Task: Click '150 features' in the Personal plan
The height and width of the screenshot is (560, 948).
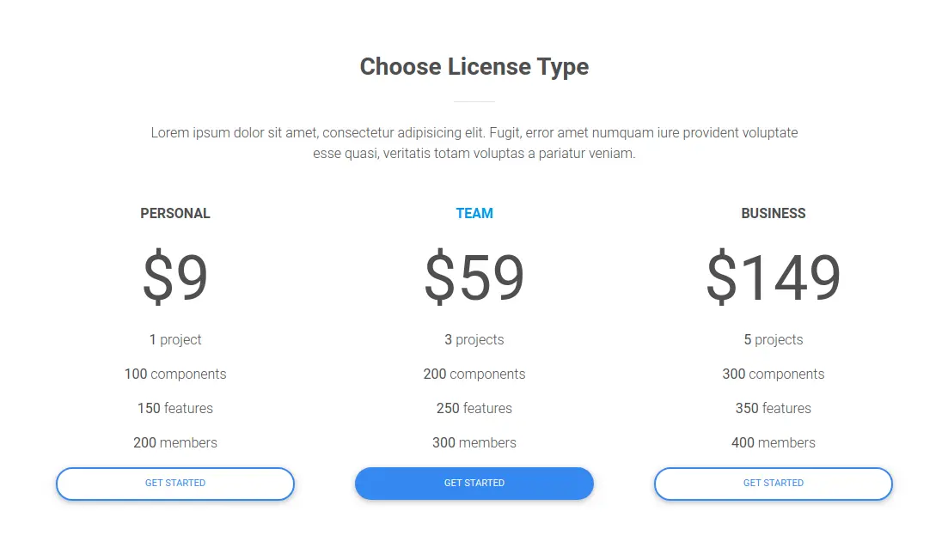Action: pos(175,409)
